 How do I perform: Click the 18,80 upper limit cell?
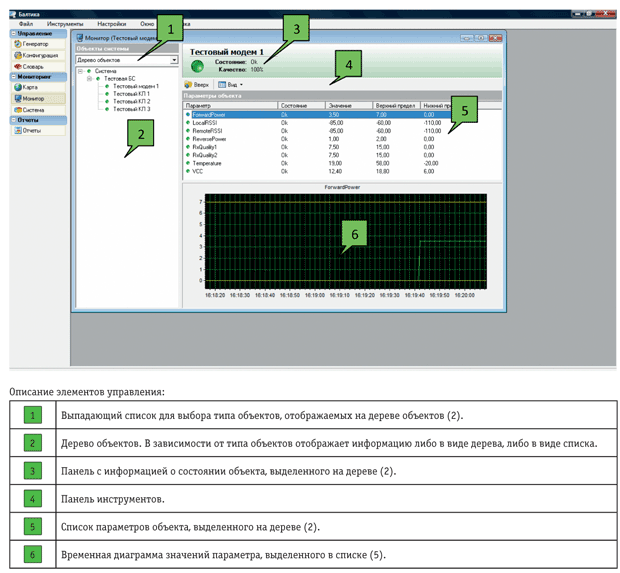click(382, 171)
